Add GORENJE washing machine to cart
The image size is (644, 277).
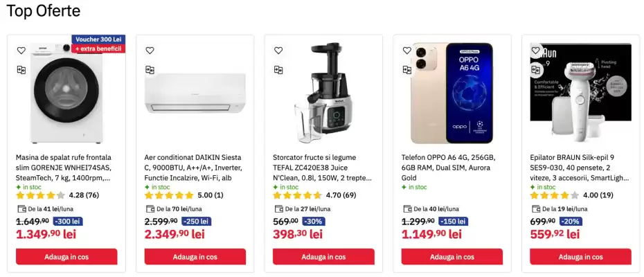[66, 257]
